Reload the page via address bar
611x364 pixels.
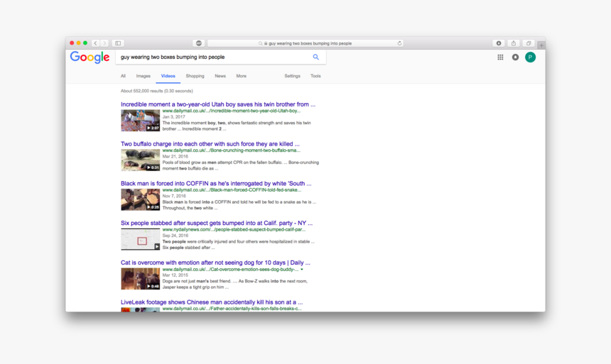(x=399, y=43)
